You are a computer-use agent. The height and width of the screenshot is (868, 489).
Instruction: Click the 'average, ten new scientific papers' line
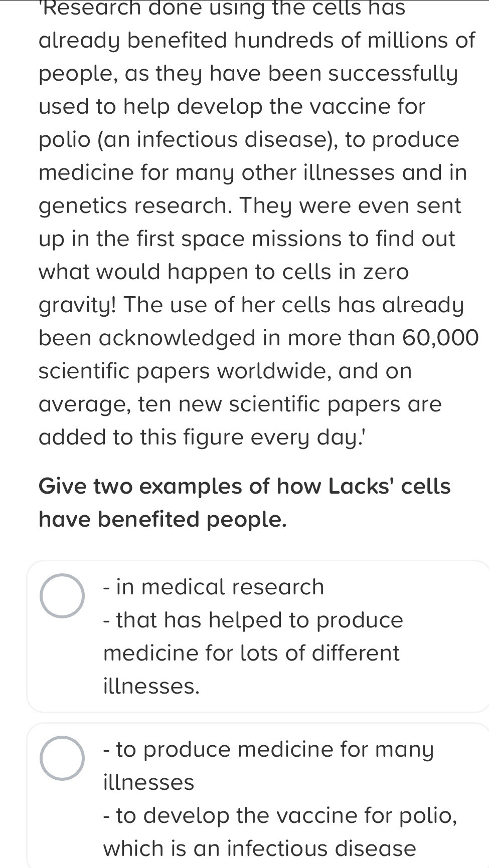tap(240, 404)
